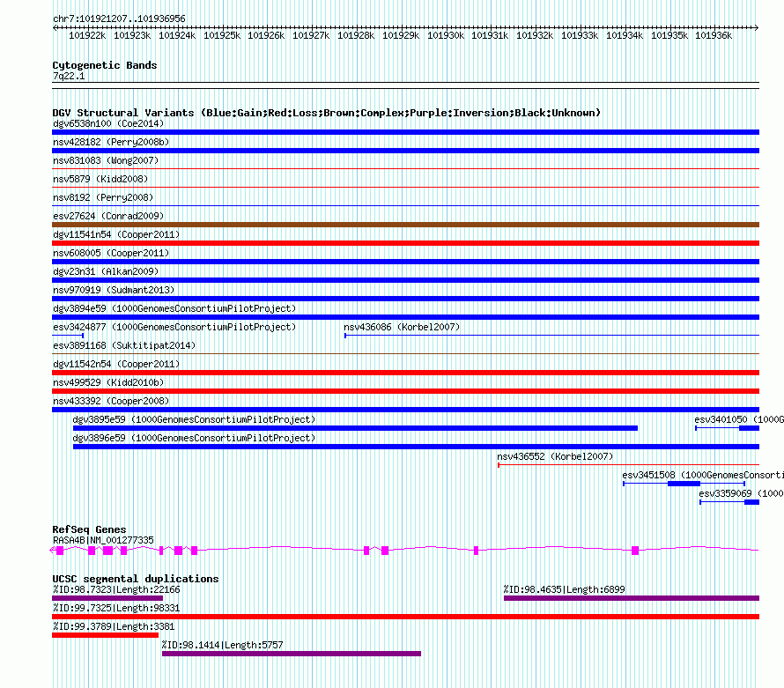Open variant dgv6538n100 (Coe2014)
784x688 pixels.
pos(108,123)
